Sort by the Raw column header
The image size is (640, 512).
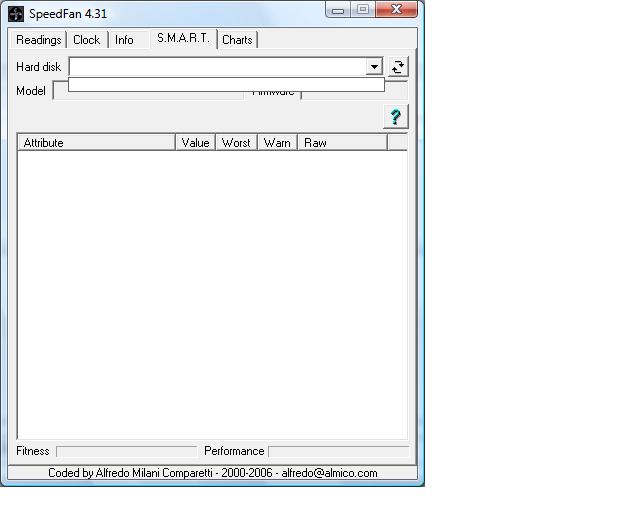click(342, 143)
